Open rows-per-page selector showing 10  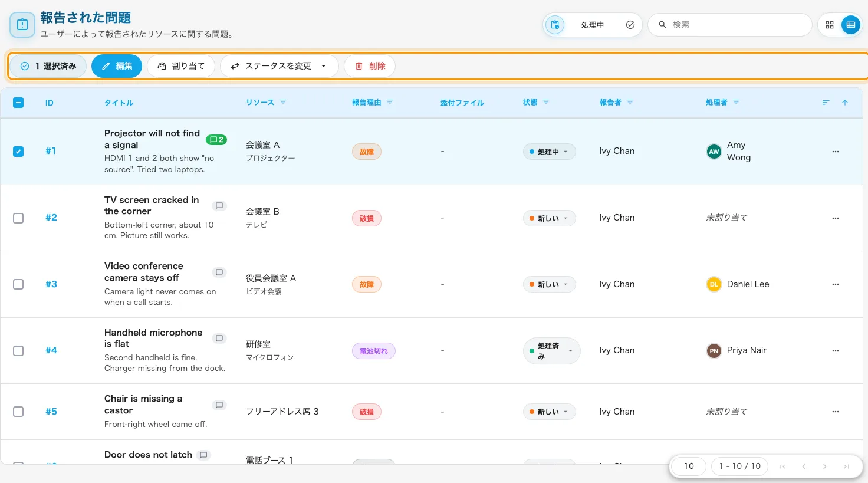[689, 466]
